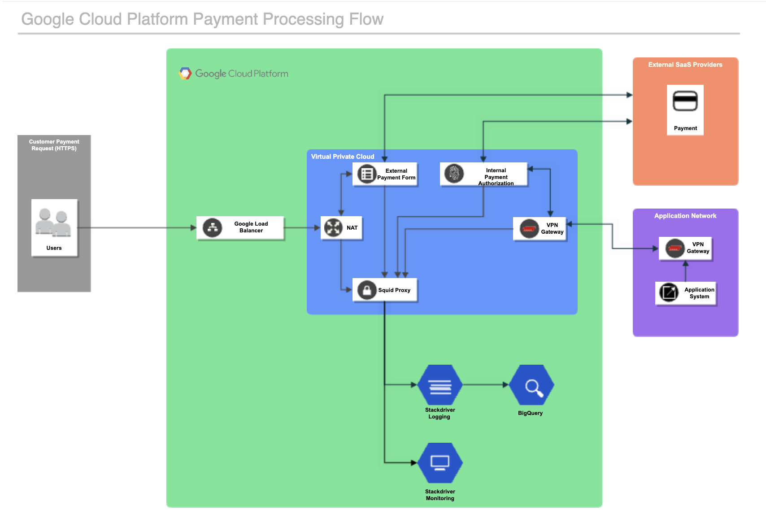
Task: Click the "Internal Payment Authorization" label
Action: (496, 177)
